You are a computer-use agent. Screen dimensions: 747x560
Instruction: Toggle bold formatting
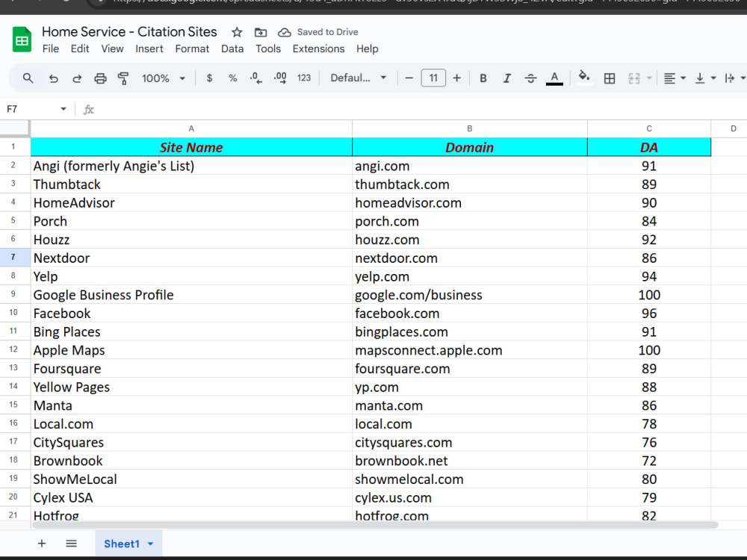[x=483, y=78]
